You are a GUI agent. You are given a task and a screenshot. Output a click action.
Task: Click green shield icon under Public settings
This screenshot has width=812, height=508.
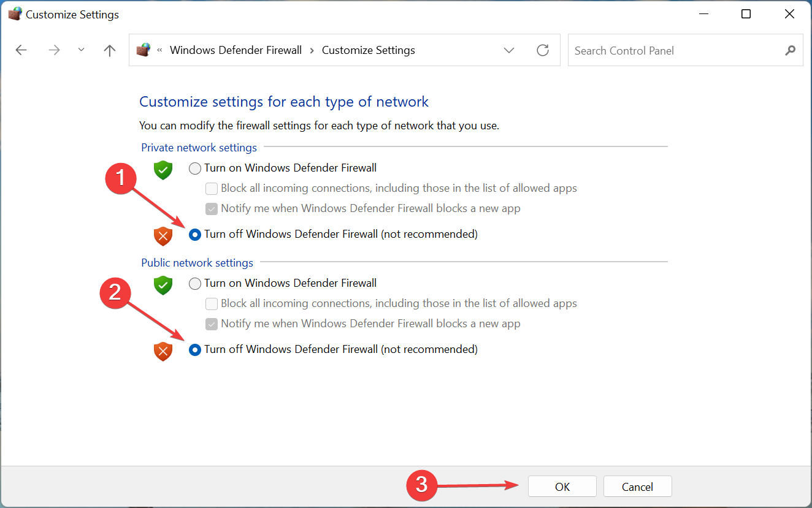(163, 285)
